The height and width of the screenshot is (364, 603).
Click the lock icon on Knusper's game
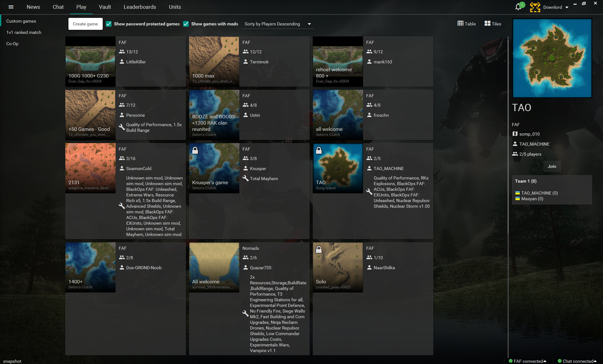point(195,151)
